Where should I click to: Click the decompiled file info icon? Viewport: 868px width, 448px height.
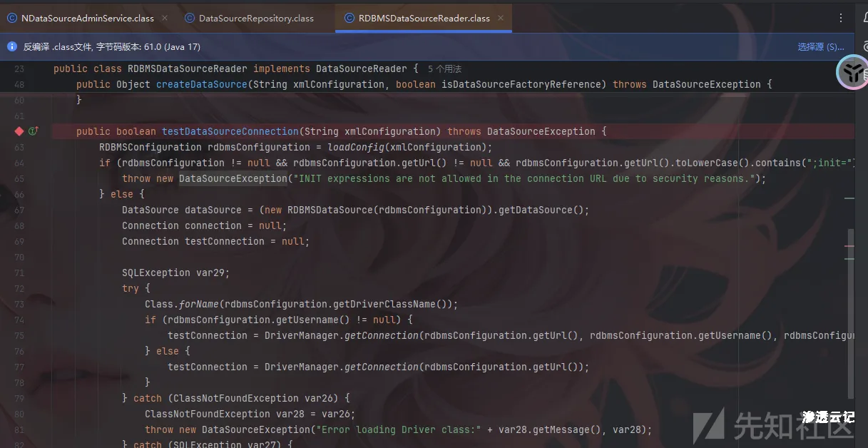coord(11,46)
